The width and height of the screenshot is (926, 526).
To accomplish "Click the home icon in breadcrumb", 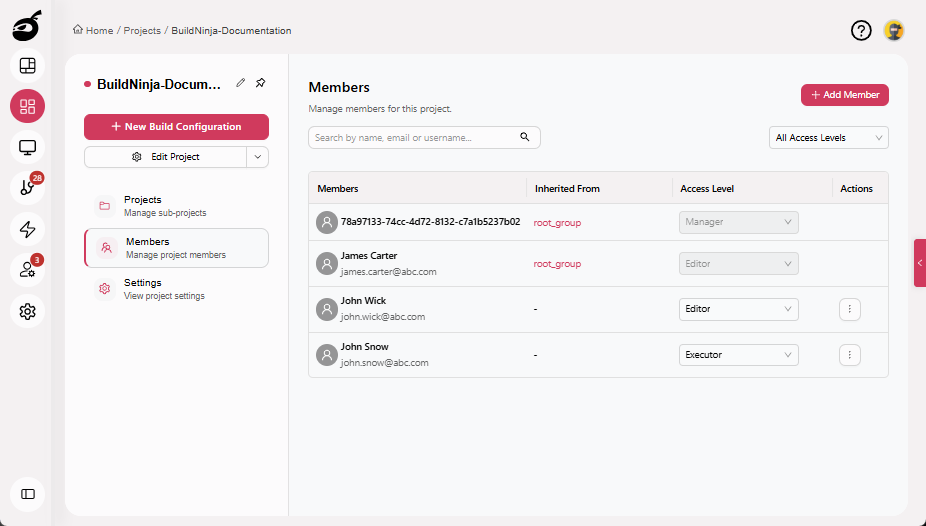I will tap(77, 30).
